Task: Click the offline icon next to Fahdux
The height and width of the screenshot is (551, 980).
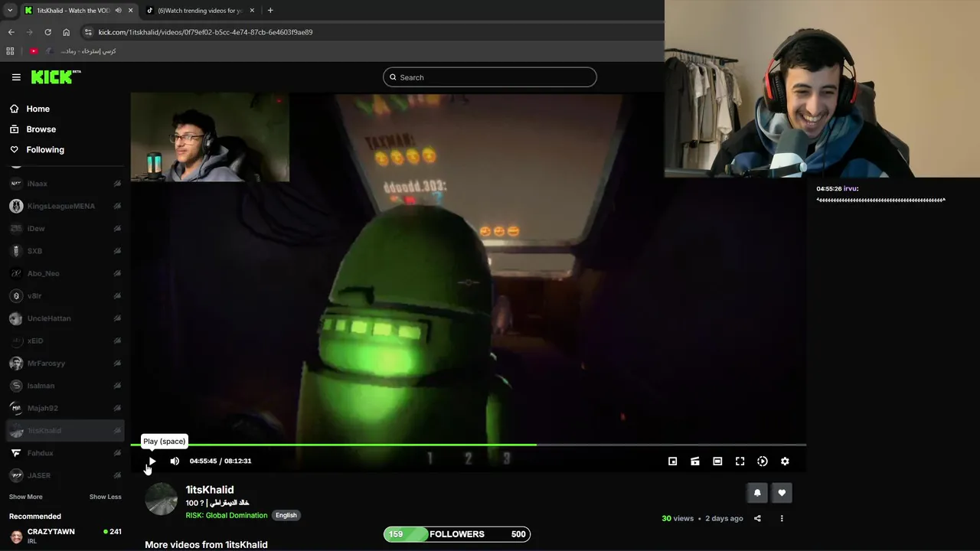Action: pos(117,453)
